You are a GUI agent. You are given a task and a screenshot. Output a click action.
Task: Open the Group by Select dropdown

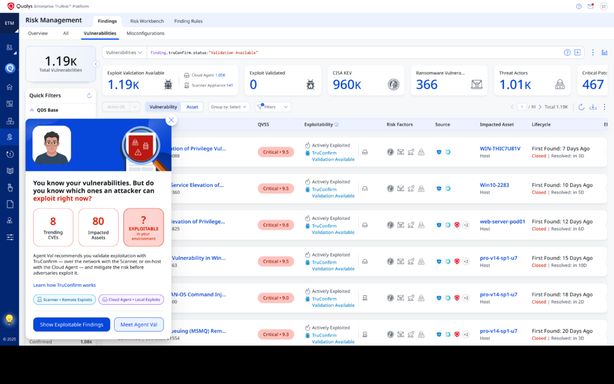pyautogui.click(x=228, y=107)
